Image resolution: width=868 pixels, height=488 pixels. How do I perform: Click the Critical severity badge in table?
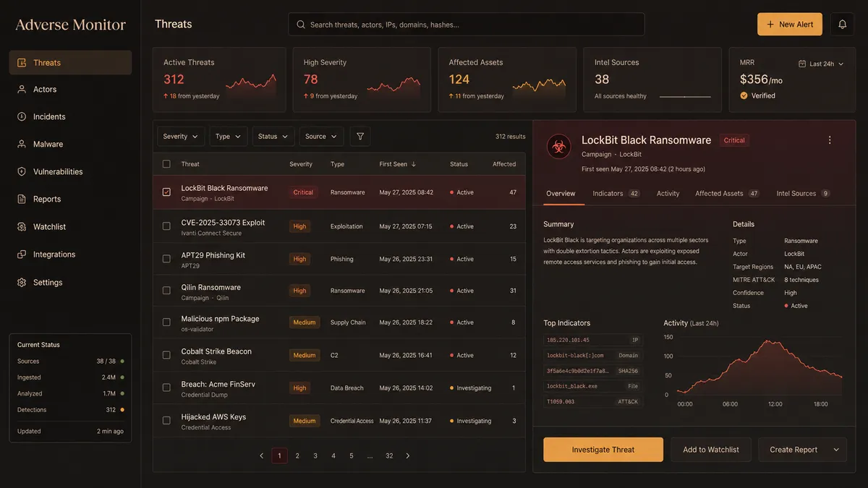[303, 192]
